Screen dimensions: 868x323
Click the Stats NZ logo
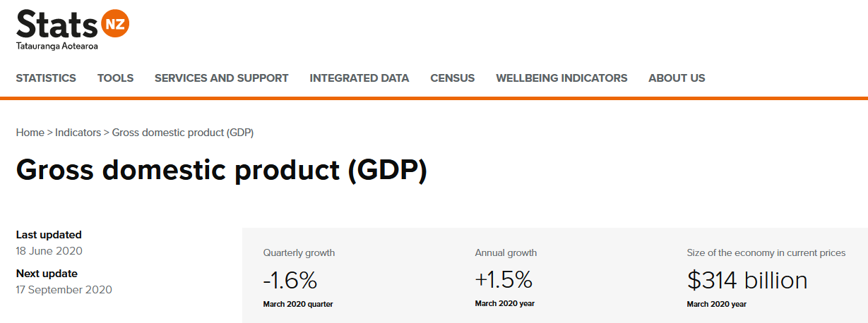[x=72, y=25]
